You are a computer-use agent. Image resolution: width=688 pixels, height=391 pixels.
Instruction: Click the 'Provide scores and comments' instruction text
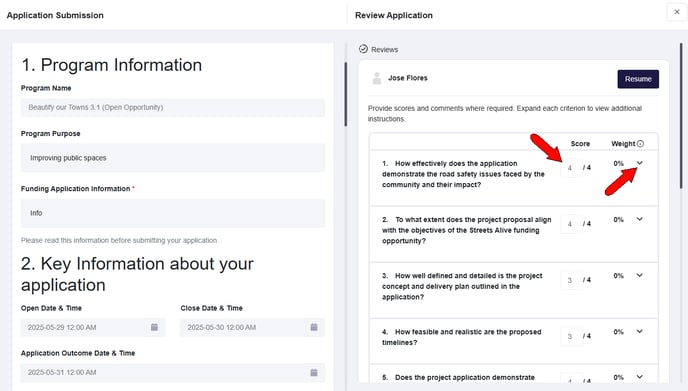click(x=505, y=114)
